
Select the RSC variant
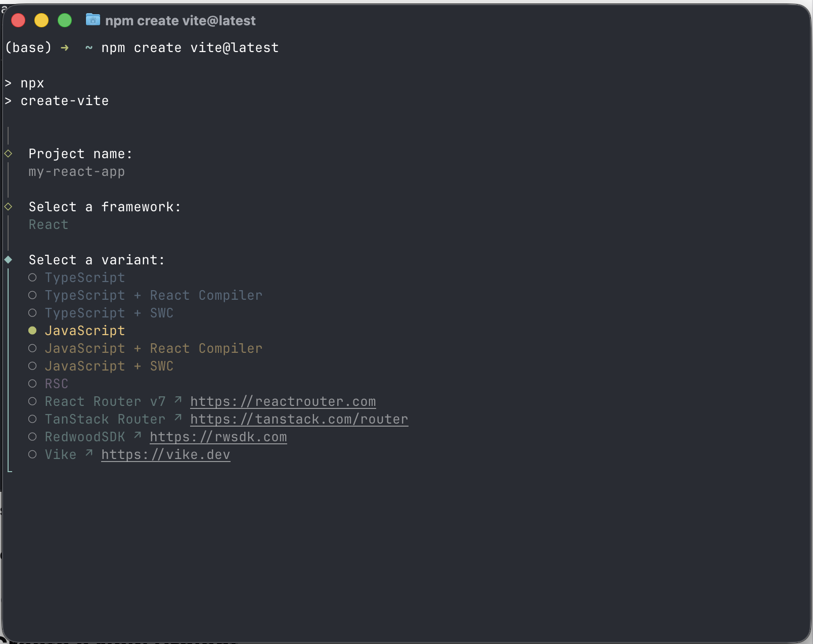(x=56, y=383)
